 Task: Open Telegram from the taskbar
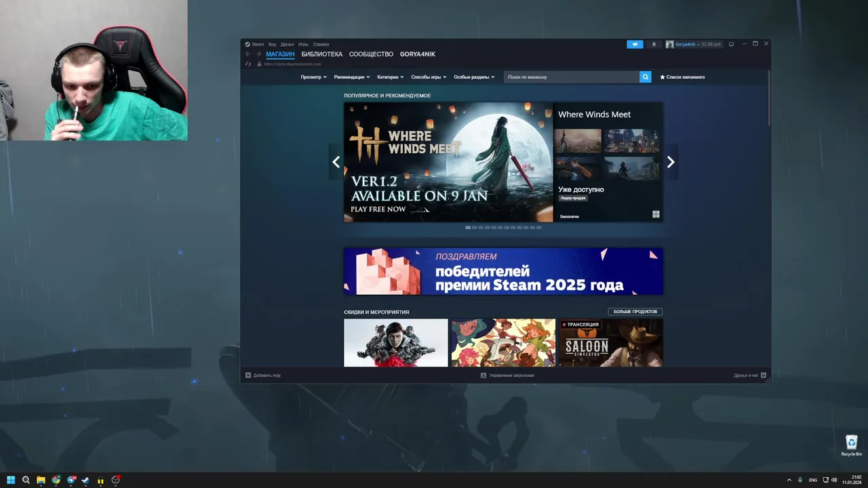click(x=71, y=480)
